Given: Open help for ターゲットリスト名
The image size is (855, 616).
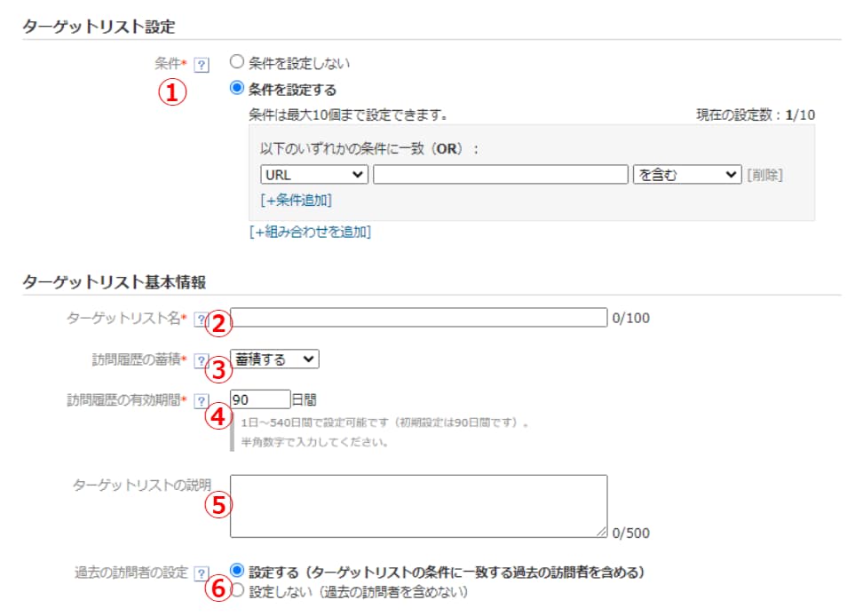Looking at the screenshot, I should point(200,318).
